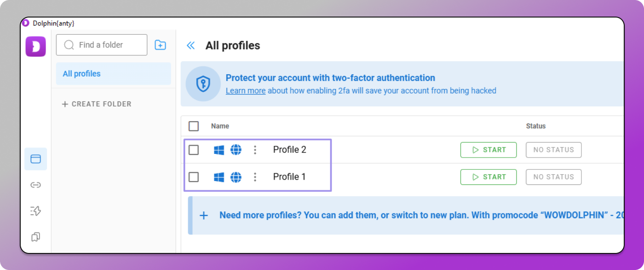Click the Windows icon for Profile 1
Image resolution: width=644 pixels, height=270 pixels.
219,177
